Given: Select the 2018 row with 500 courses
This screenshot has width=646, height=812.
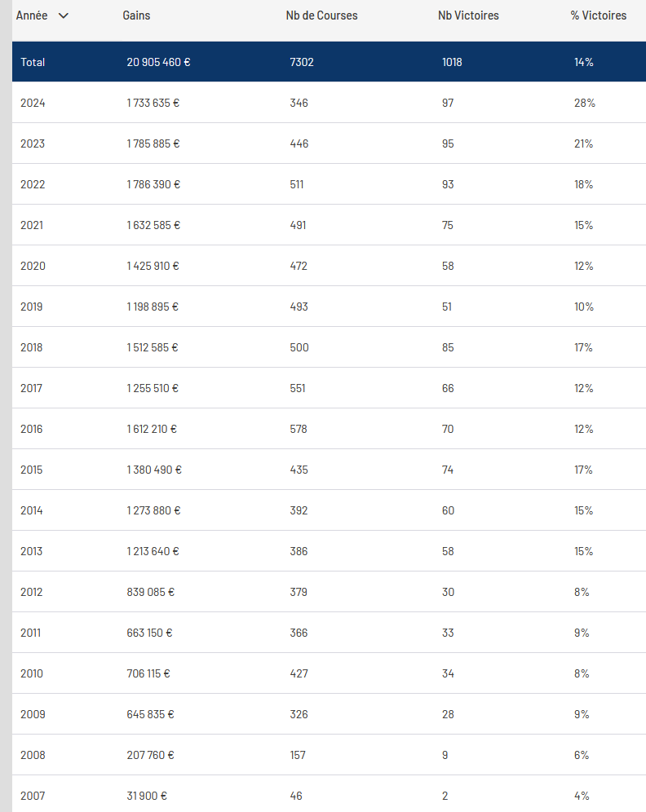Looking at the screenshot, I should pos(329,347).
